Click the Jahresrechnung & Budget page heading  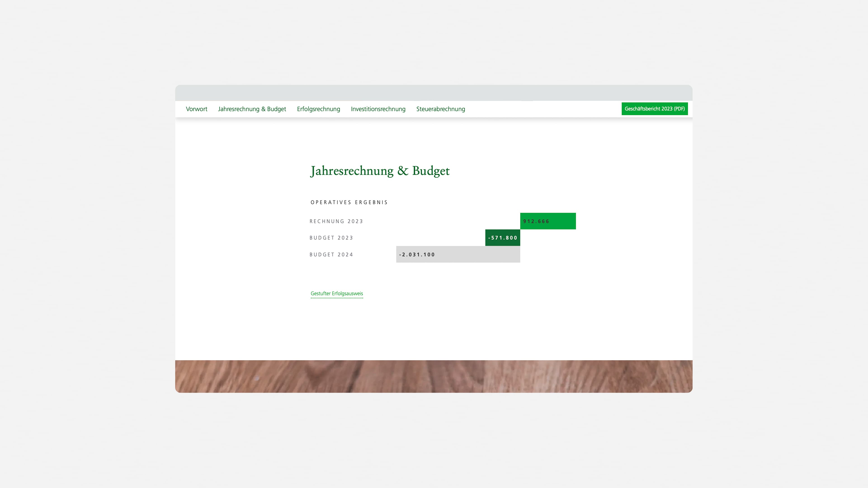point(380,171)
